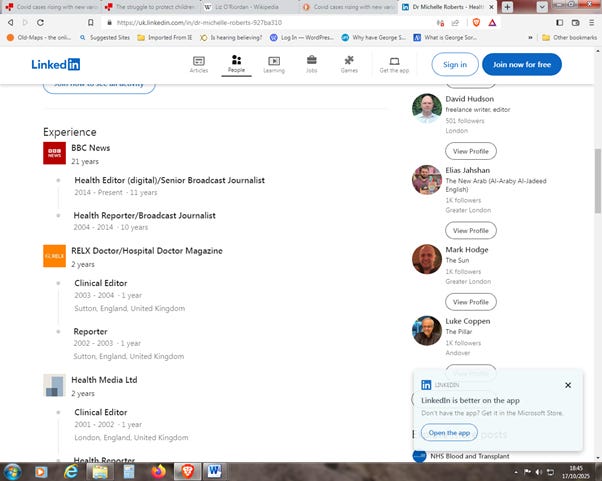Open 'What is George Sor...' bookmark
The width and height of the screenshot is (602, 481).
pos(445,38)
